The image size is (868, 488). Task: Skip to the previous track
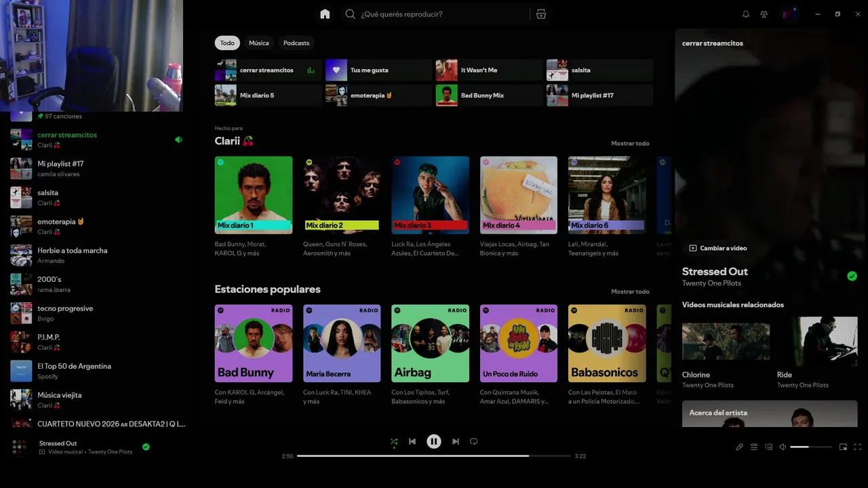pyautogui.click(x=412, y=441)
